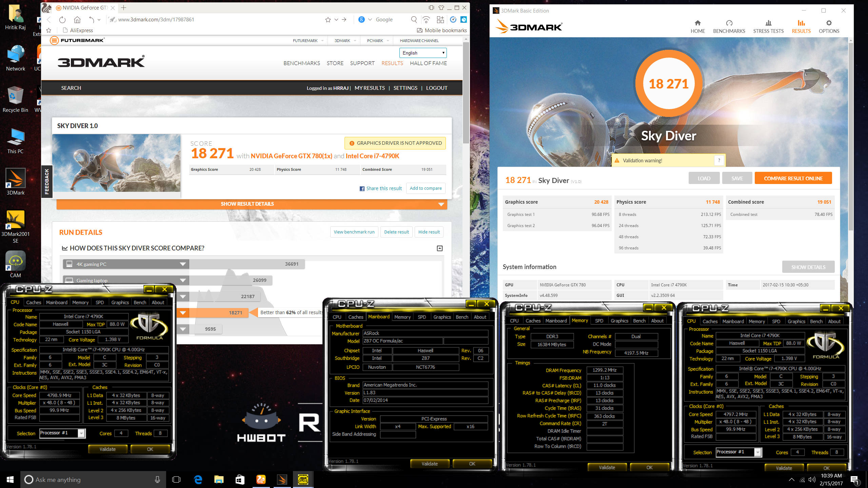Click the browser page vertical scrollbar
Screen dimensions: 868x488
466,93
